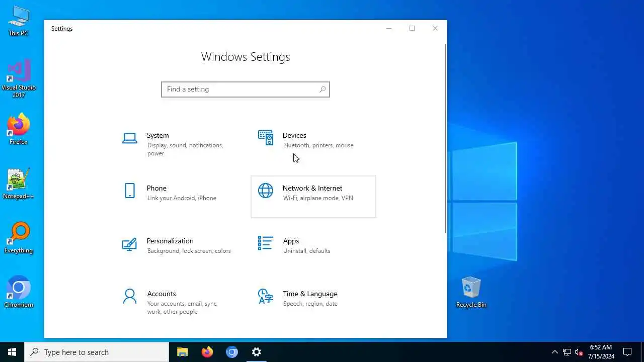This screenshot has width=644, height=362.
Task: Show hidden tray icons chevron
Action: [554, 352]
